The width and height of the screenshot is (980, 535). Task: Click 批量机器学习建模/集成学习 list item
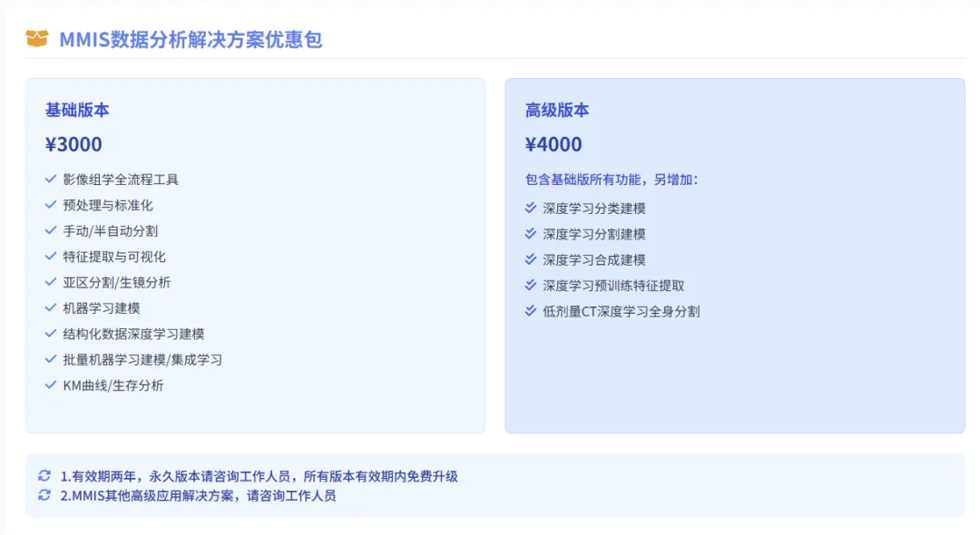click(x=142, y=360)
